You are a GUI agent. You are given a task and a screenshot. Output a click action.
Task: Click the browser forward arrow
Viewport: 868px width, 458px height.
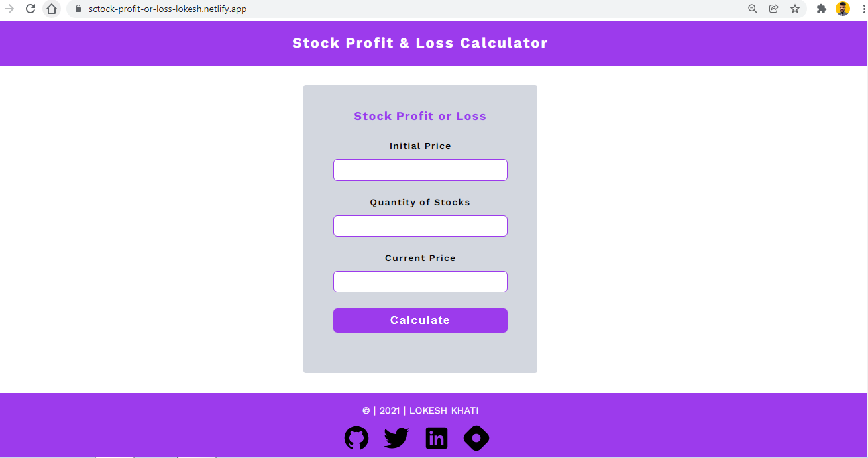[9, 9]
